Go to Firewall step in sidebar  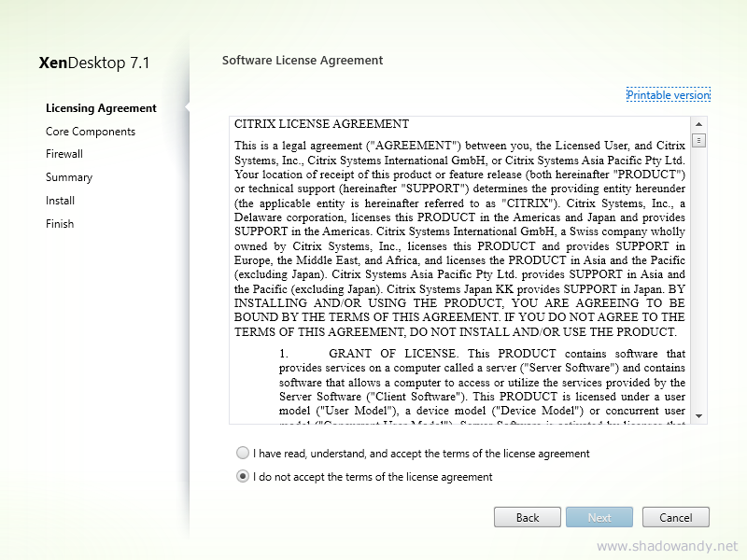pos(64,154)
